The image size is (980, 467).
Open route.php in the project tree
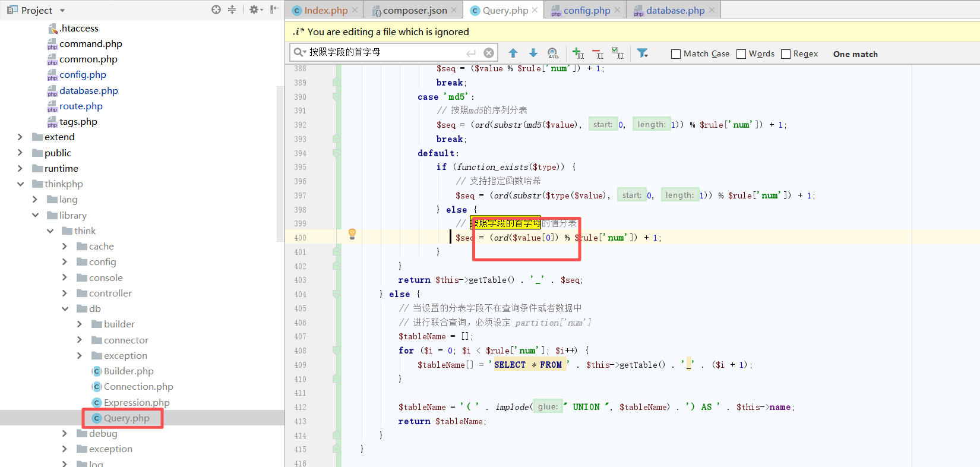81,106
